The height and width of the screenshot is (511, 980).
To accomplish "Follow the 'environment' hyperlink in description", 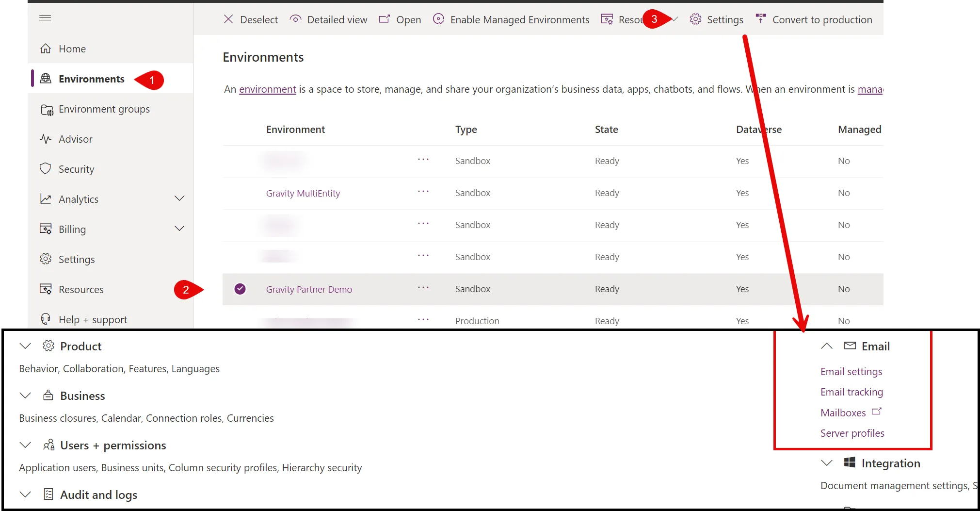I will click(x=267, y=89).
